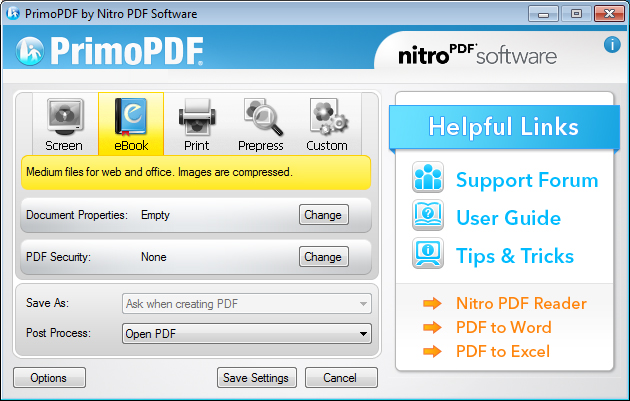Image resolution: width=630 pixels, height=401 pixels.
Task: Click the Support Forum people icon
Action: click(x=428, y=177)
